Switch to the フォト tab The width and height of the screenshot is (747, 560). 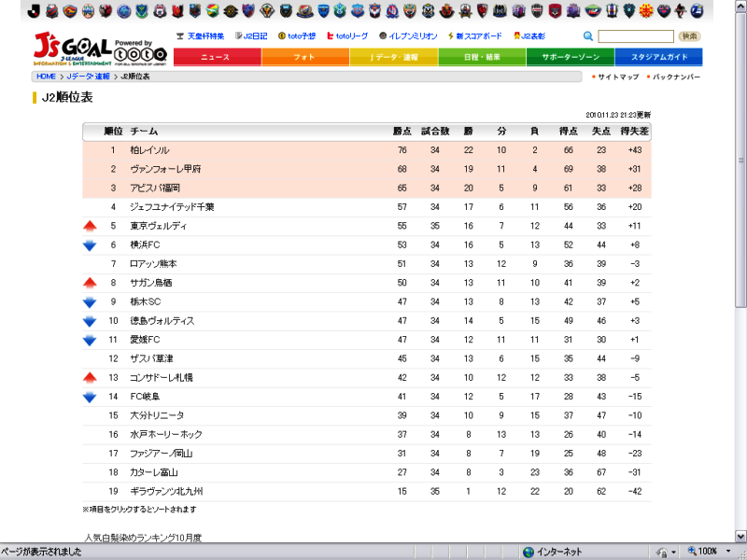(x=305, y=57)
